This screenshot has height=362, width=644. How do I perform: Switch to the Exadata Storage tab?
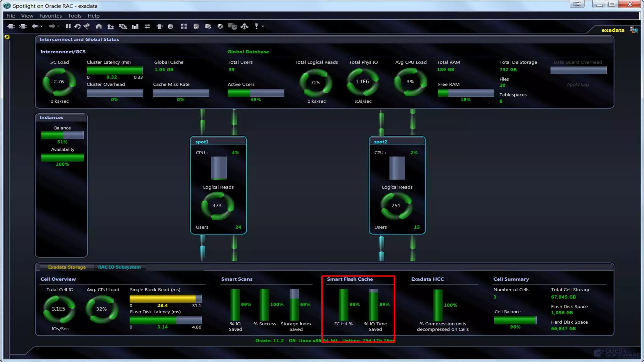pos(67,267)
